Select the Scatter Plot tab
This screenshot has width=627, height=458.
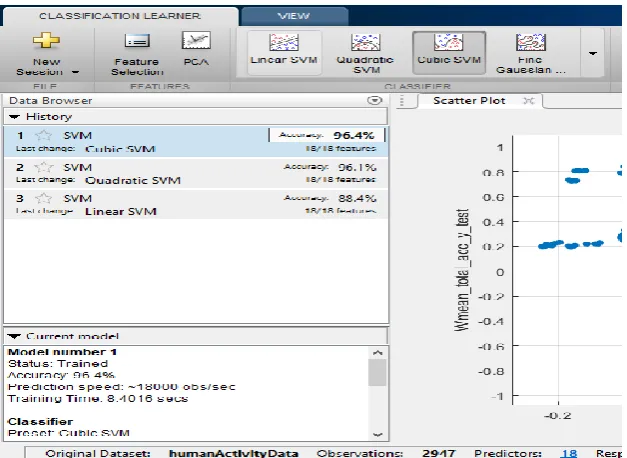(469, 101)
